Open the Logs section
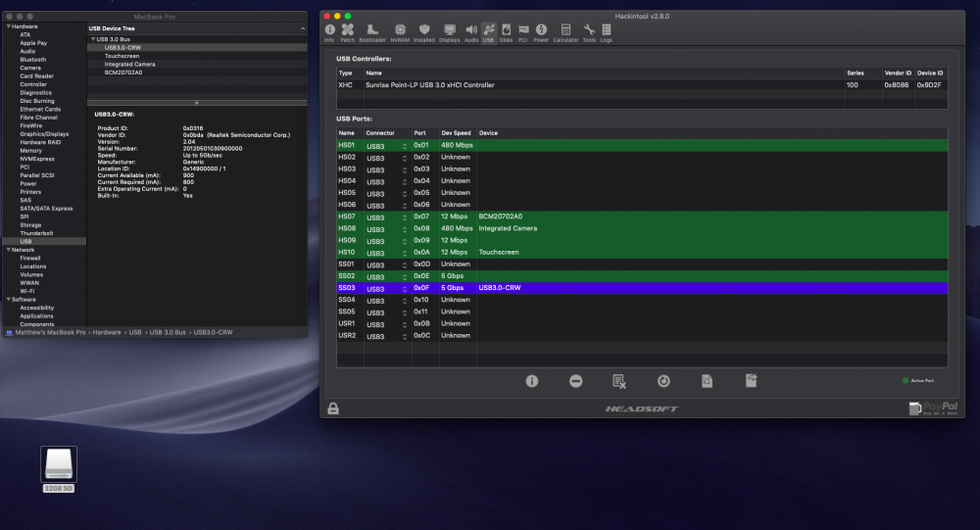The image size is (980, 530). 607,33
